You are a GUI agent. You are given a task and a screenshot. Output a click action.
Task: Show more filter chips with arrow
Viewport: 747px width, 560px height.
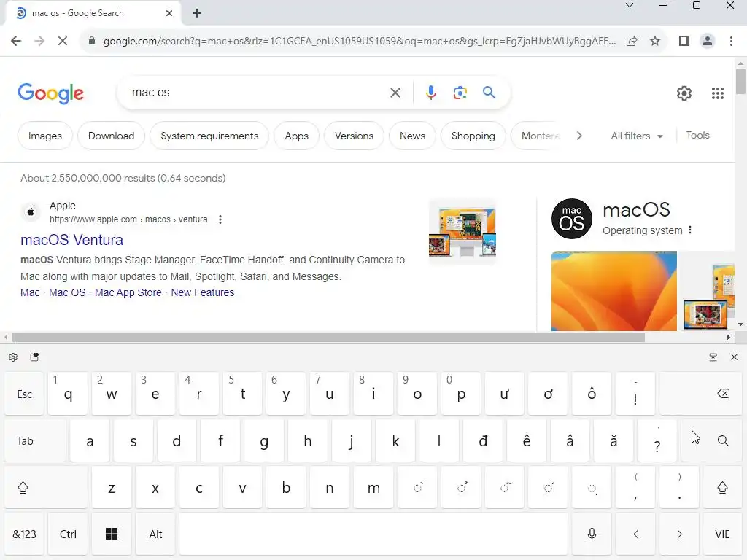(578, 136)
